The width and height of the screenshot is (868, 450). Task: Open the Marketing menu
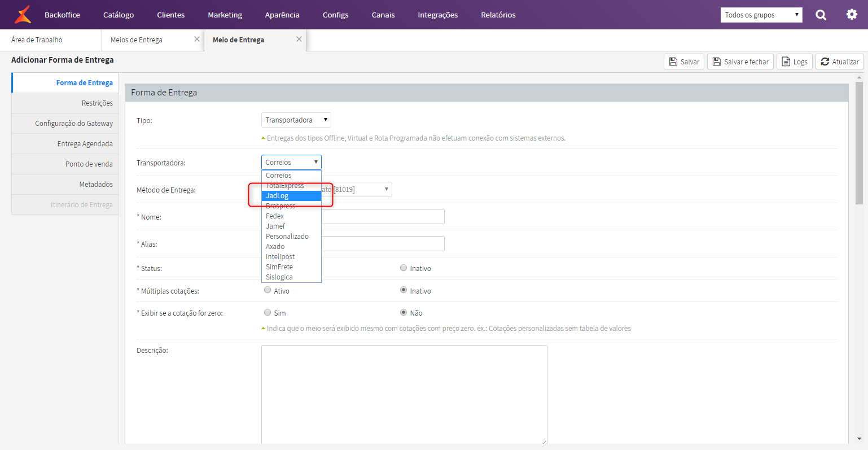225,15
